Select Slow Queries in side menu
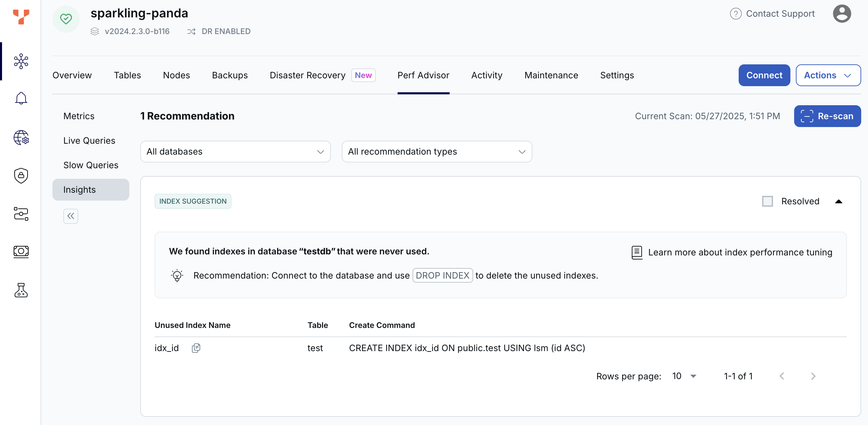The width and height of the screenshot is (868, 425). pos(91,165)
